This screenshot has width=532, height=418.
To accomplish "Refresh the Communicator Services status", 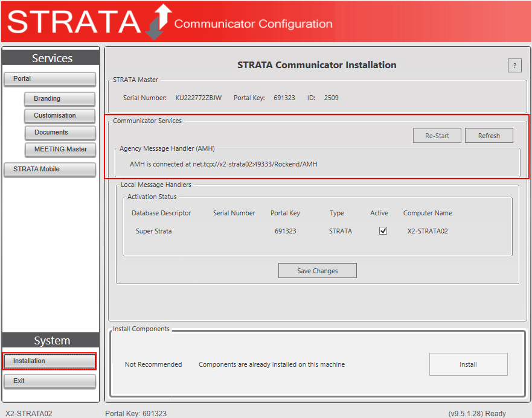I will (x=489, y=136).
